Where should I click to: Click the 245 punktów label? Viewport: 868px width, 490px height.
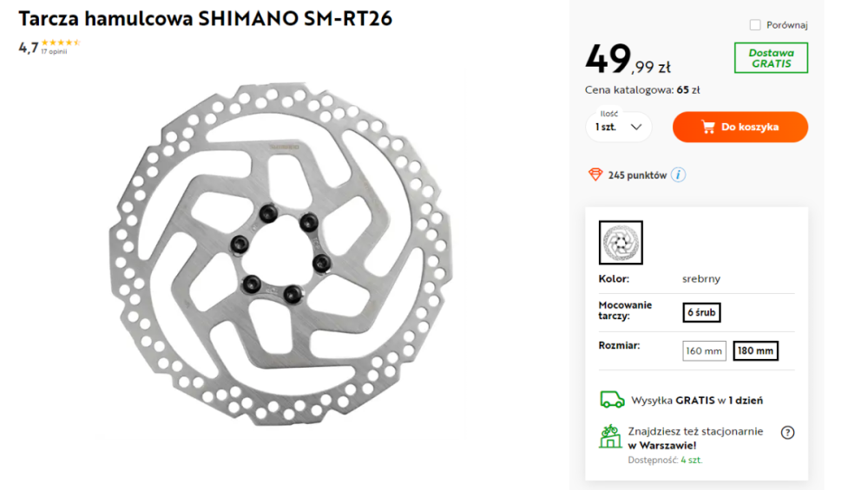pos(638,175)
